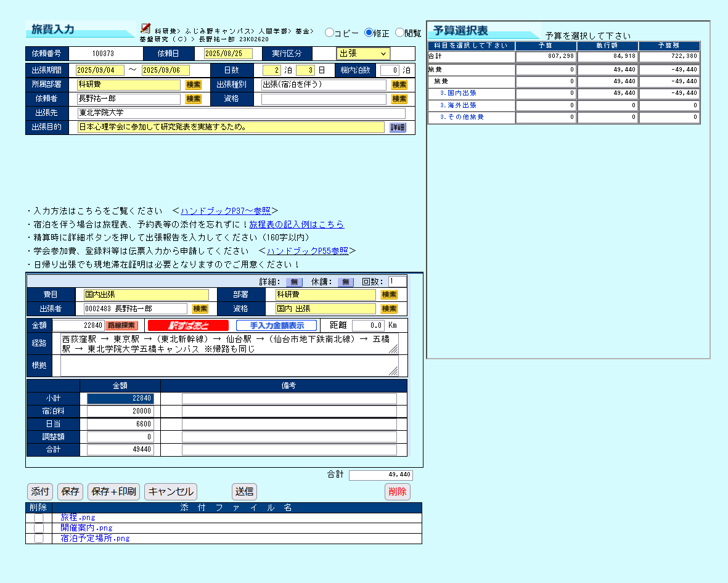Check delete box for 旅程.png
This screenshot has height=583, width=728.
click(39, 518)
